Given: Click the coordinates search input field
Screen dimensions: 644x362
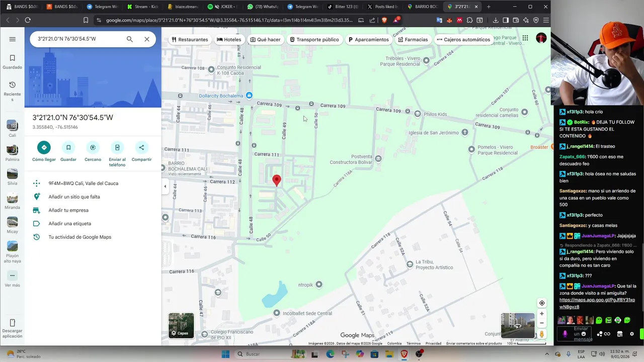Looking at the screenshot, I should (78, 39).
